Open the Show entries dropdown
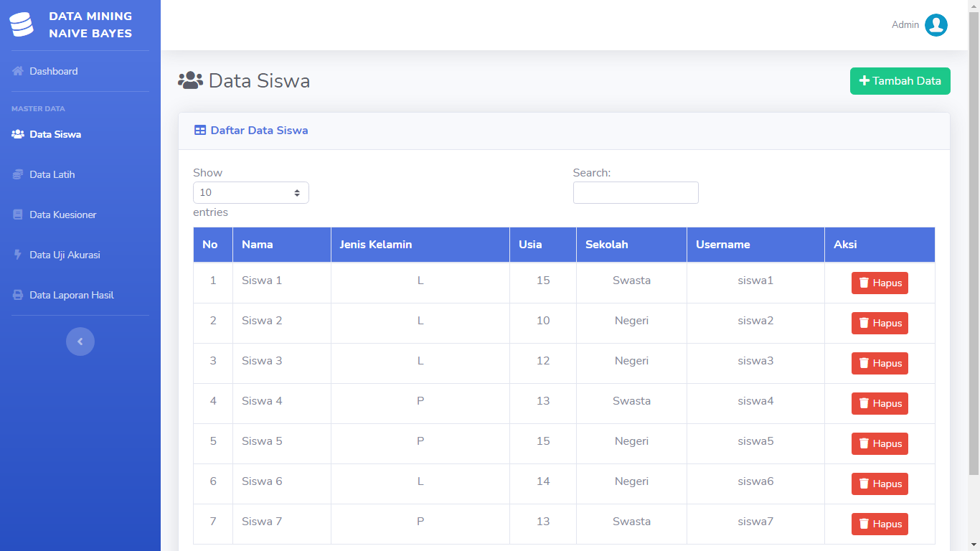Image resolution: width=980 pixels, height=551 pixels. click(x=251, y=192)
